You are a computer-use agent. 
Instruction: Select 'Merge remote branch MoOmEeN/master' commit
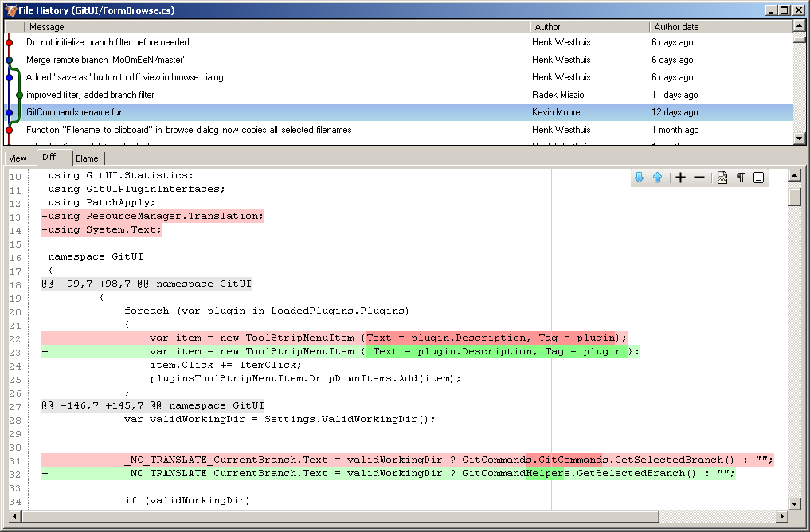105,60
